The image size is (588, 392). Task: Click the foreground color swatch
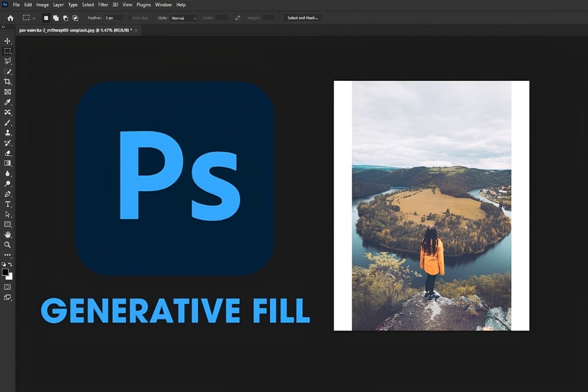5,272
